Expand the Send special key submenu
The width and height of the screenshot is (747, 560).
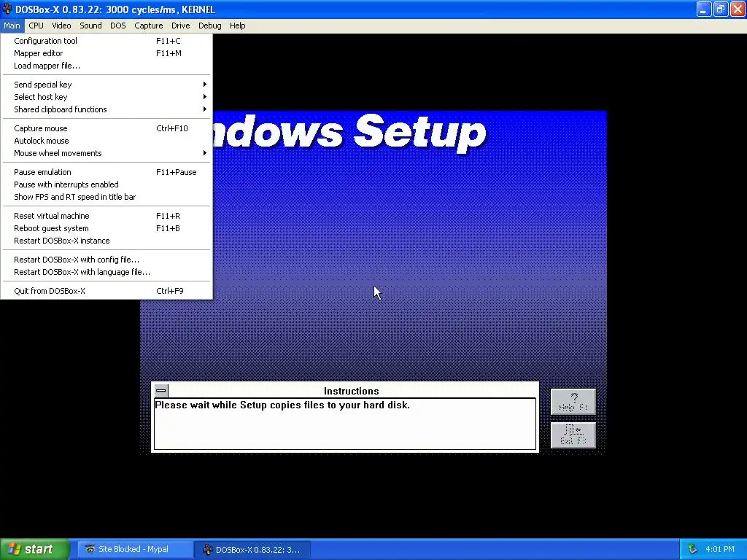click(107, 85)
